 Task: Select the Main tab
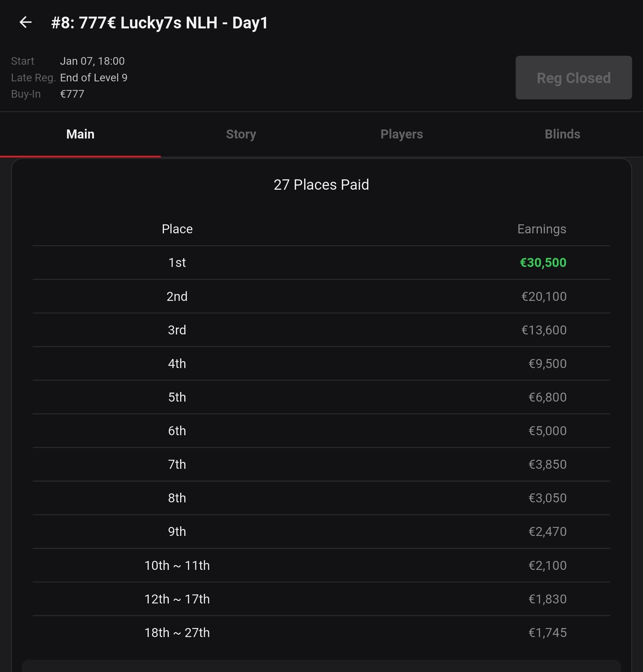click(x=80, y=134)
